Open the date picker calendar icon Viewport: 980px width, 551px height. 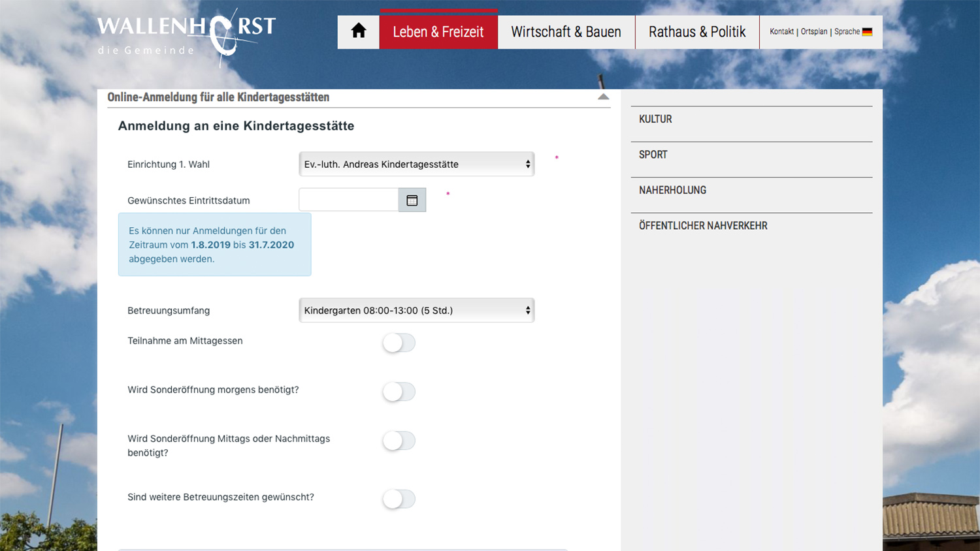(412, 200)
